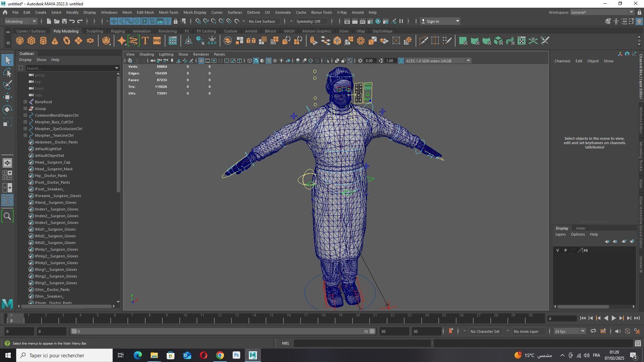This screenshot has width=644, height=362.
Task: Click the Undo arrow icon
Action: point(72,21)
